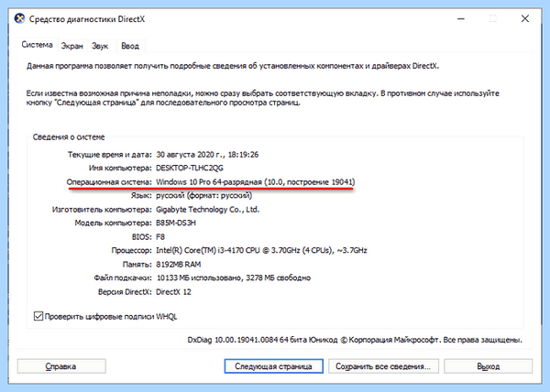This screenshot has height=392, width=550.
Task: Minimize the DirectX diagnostic window
Action: tap(461, 18)
